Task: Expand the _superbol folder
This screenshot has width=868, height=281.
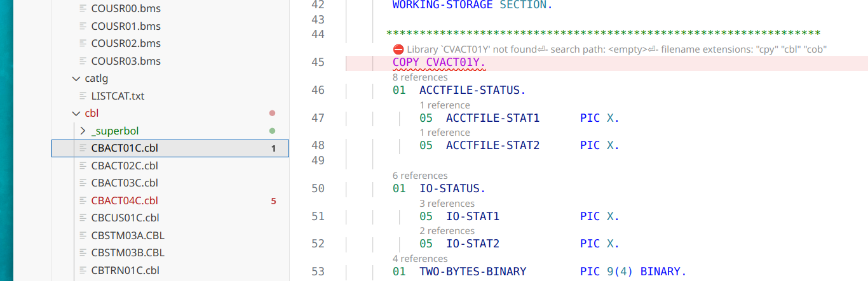Action: pos(83,131)
